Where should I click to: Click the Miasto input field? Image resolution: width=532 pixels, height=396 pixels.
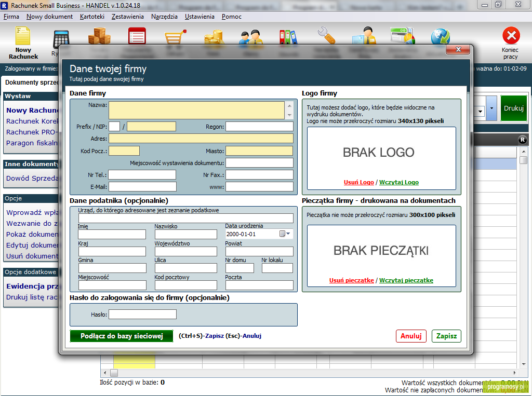260,151
